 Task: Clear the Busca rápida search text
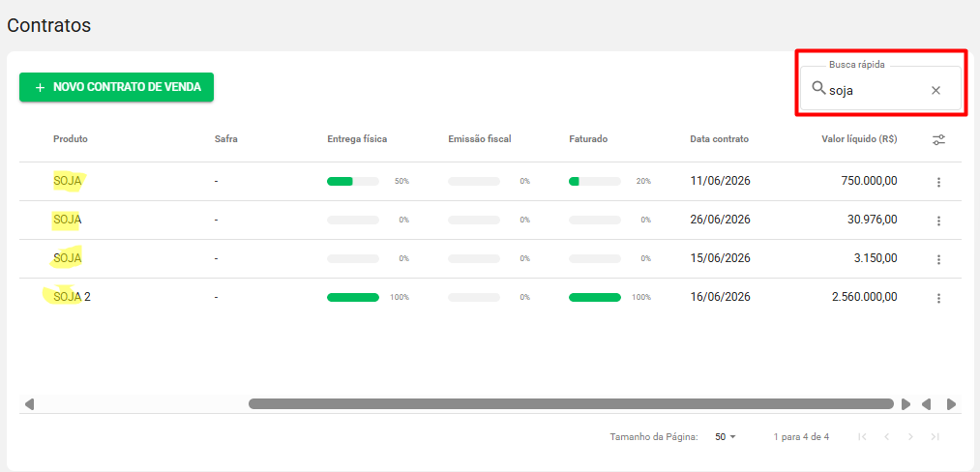935,90
